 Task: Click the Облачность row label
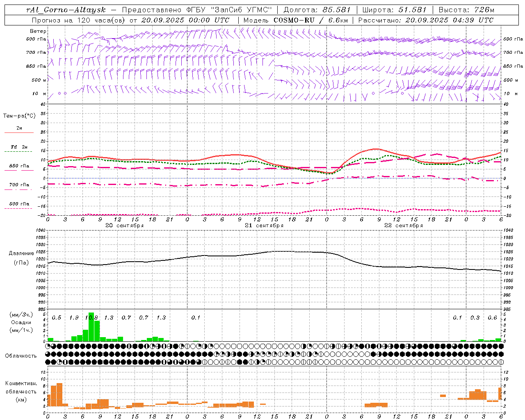(21, 356)
